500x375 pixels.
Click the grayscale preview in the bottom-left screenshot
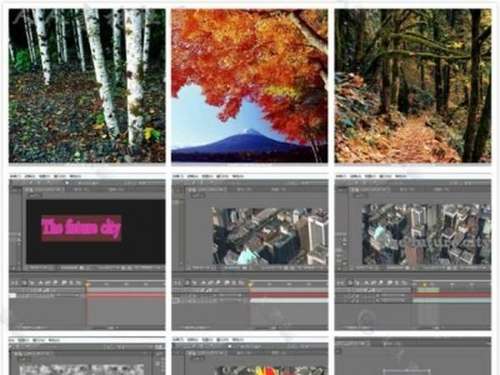[x=81, y=370]
